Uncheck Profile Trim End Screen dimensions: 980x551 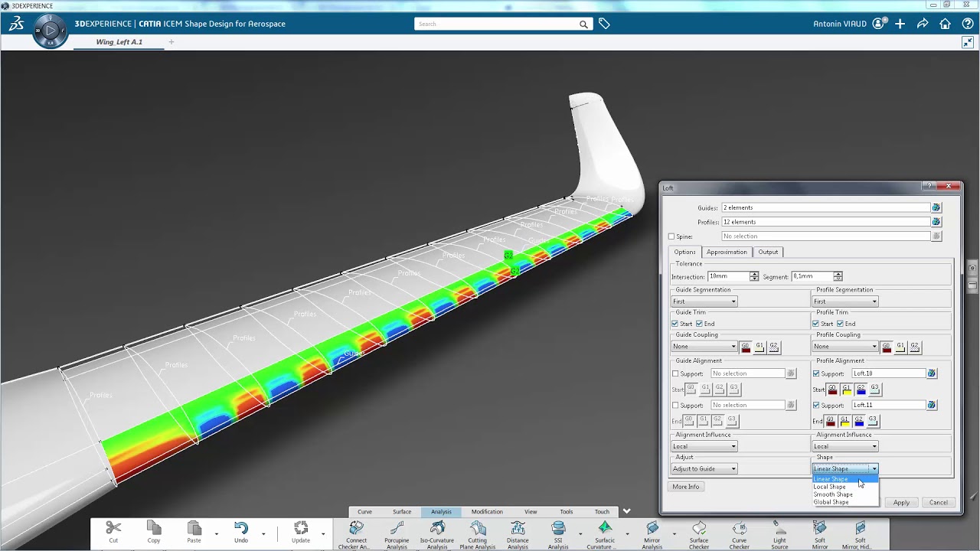(x=840, y=324)
